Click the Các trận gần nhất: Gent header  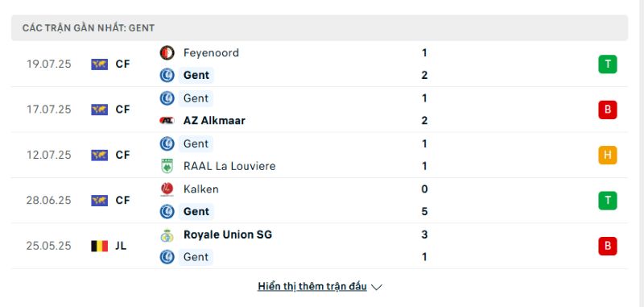pos(89,28)
